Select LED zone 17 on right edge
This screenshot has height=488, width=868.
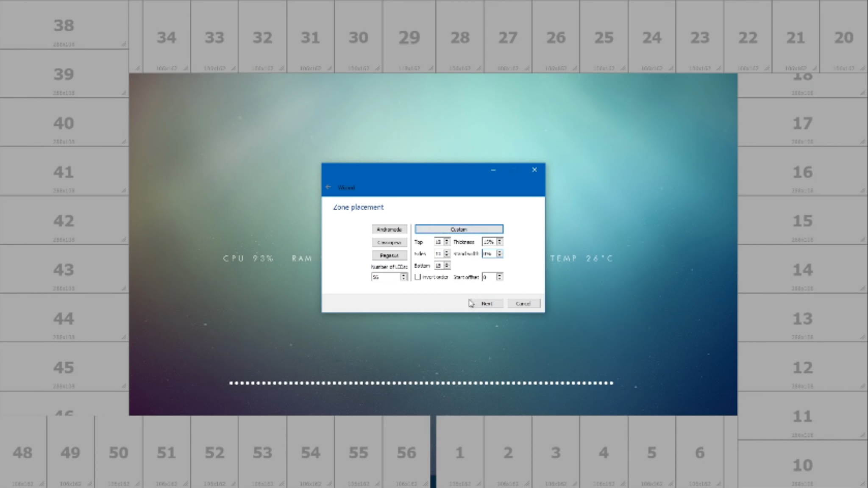point(802,123)
